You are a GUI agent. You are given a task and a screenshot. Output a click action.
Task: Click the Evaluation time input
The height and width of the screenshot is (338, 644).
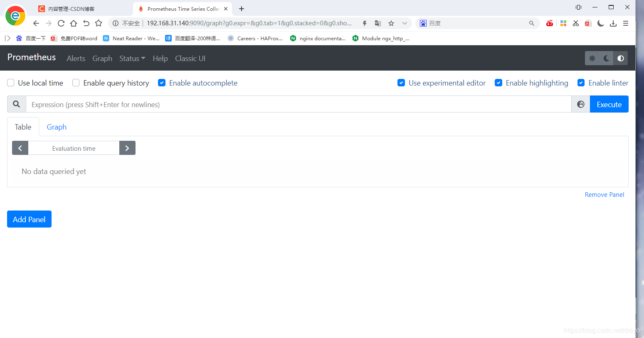[74, 148]
